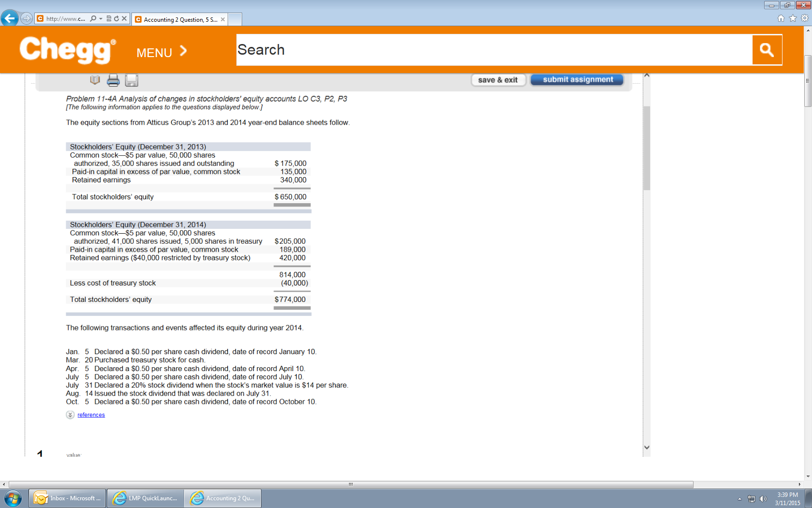Image resolution: width=812 pixels, height=508 pixels.
Task: Open the browser Tools gear icon
Action: [x=804, y=18]
